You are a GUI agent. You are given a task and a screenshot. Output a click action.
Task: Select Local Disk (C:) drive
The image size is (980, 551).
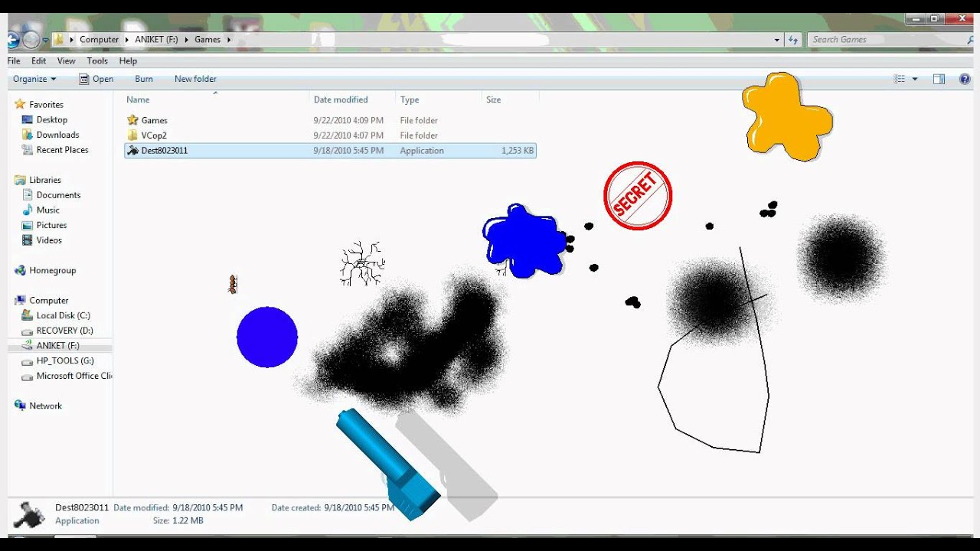coord(63,315)
